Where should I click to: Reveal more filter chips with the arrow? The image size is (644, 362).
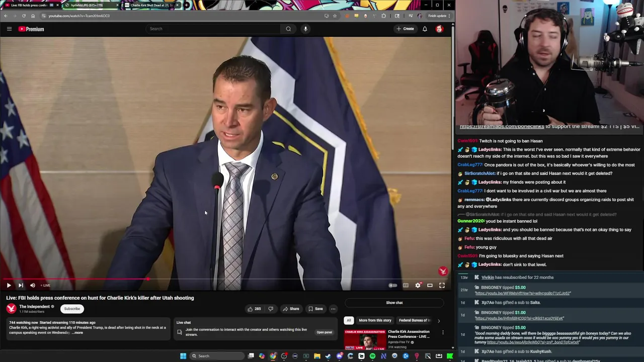tap(438, 320)
